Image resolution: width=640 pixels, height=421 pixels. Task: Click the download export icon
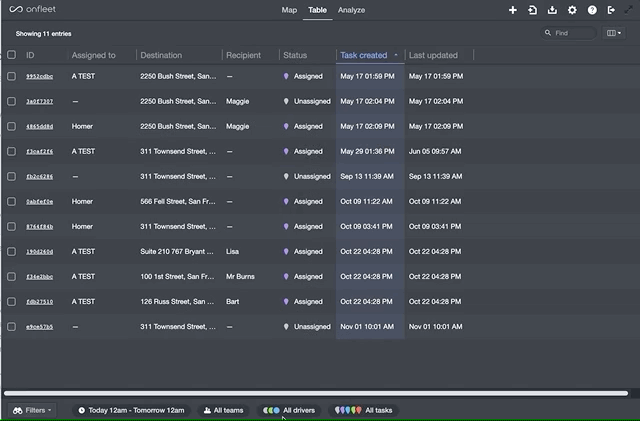click(x=552, y=10)
